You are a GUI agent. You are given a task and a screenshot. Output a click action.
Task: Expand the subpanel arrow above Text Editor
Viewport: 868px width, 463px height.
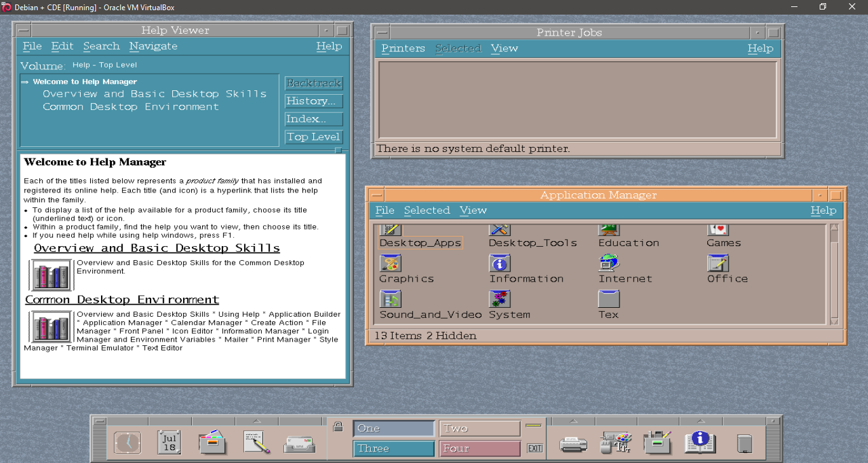click(256, 421)
